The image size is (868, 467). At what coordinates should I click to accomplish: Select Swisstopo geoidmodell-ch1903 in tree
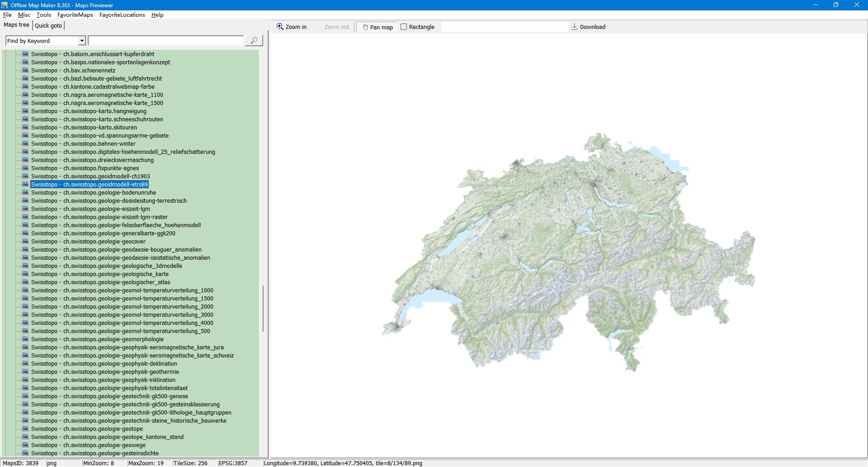[90, 176]
